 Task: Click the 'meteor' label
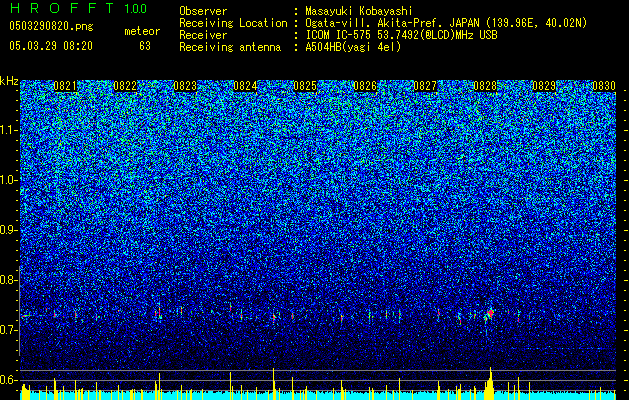point(142,31)
